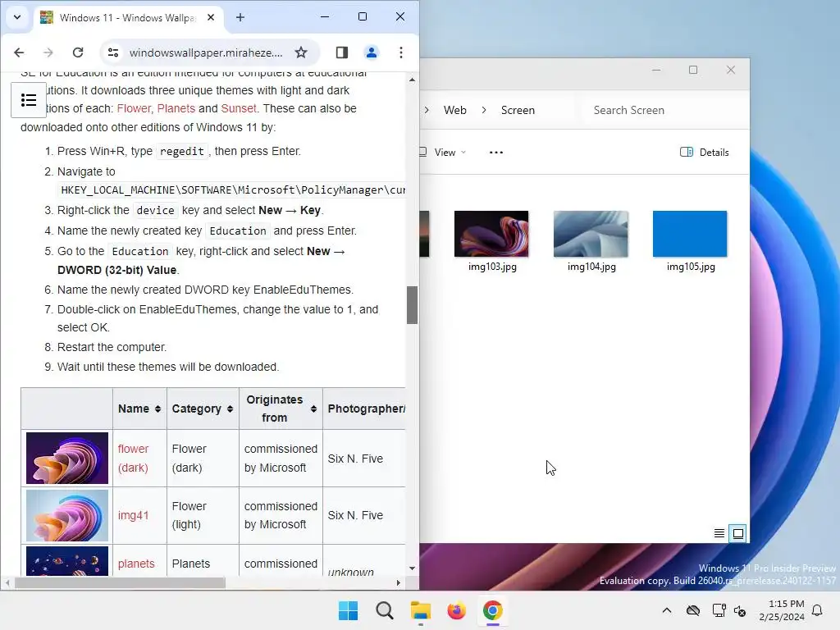840x630 pixels.
Task: Switch Explorer to details list view
Action: coord(719,533)
